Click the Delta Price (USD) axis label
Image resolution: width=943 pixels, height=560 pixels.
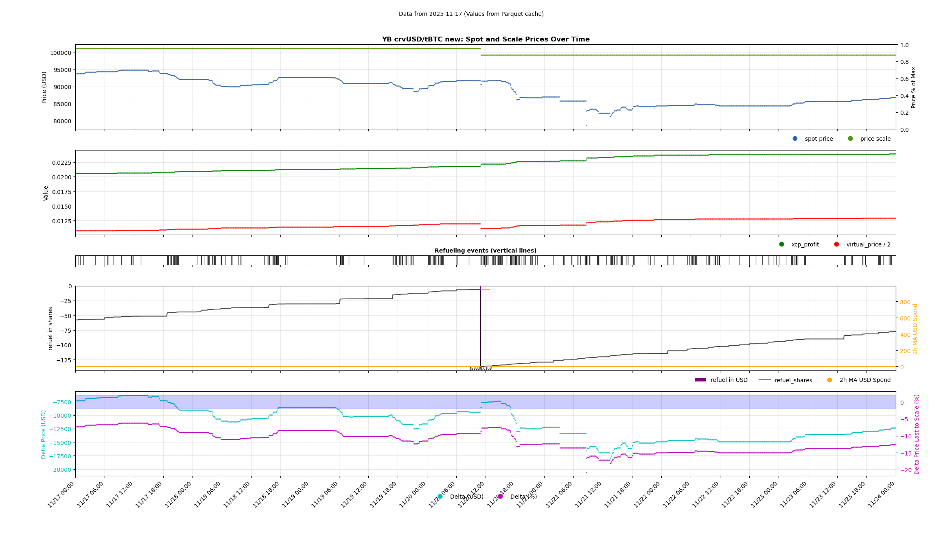[x=44, y=434]
